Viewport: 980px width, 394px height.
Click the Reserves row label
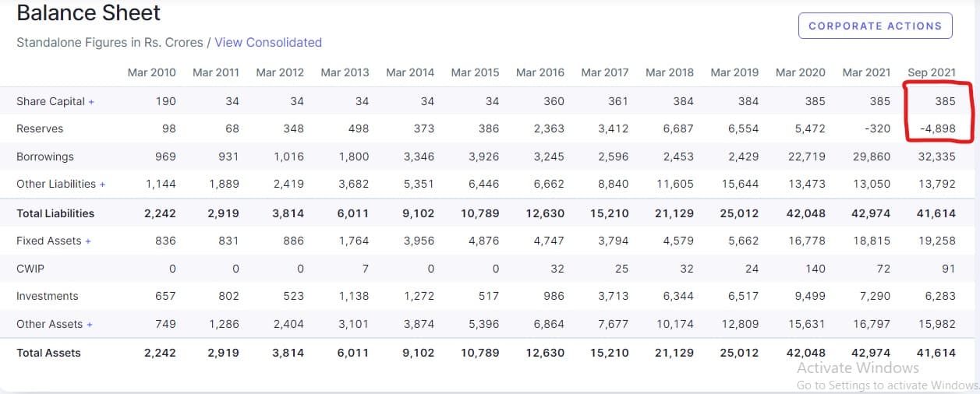coord(40,128)
